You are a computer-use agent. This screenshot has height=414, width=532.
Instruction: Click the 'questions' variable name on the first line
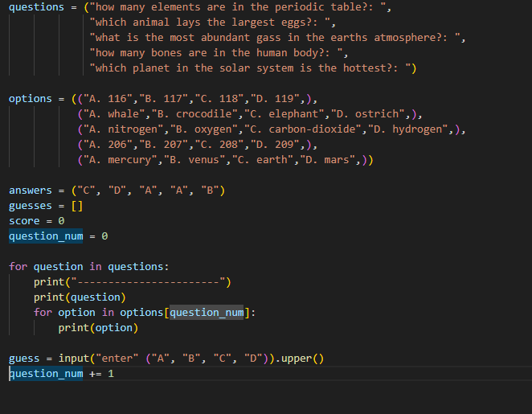coord(36,7)
